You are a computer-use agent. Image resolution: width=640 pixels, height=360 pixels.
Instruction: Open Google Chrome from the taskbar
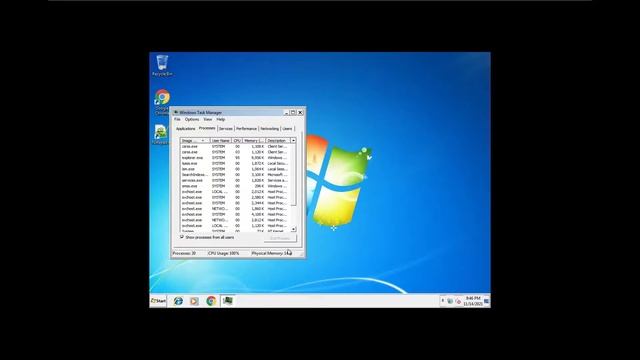[211, 301]
